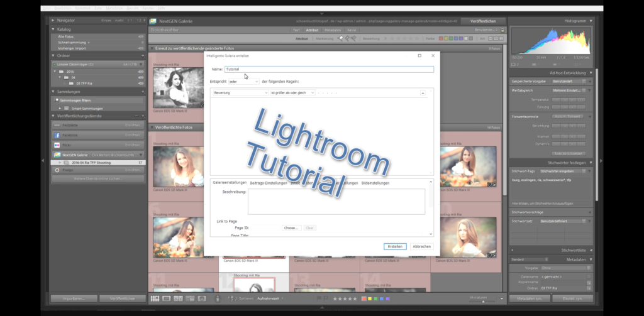644x316 pixels.
Task: Click Alles zurücksetzen button
Action: 569,153
